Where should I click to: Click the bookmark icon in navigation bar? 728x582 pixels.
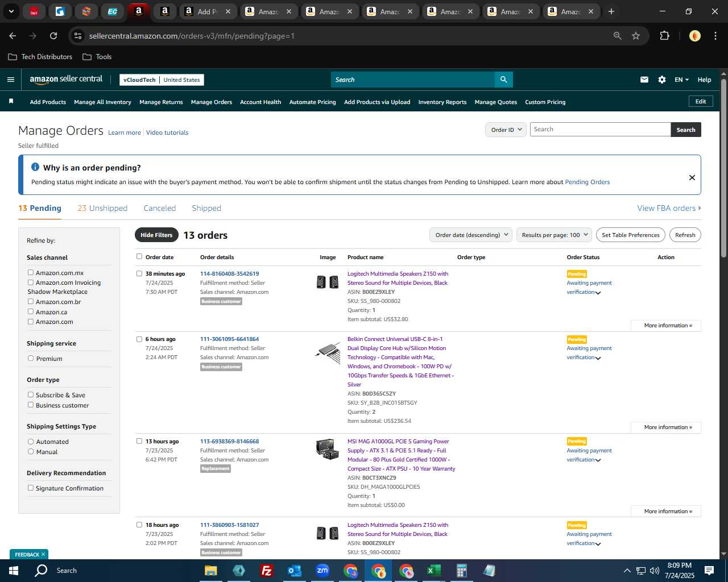[11, 101]
